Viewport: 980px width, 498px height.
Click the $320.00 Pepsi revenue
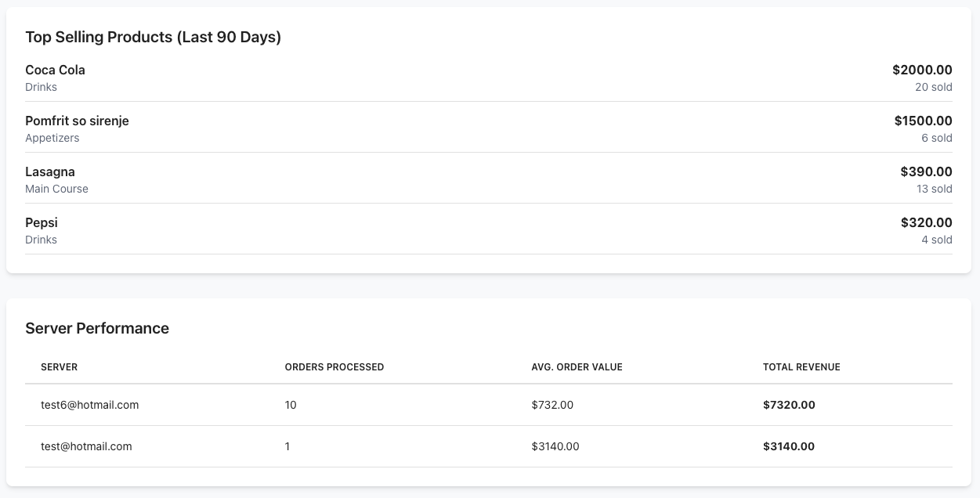(926, 222)
